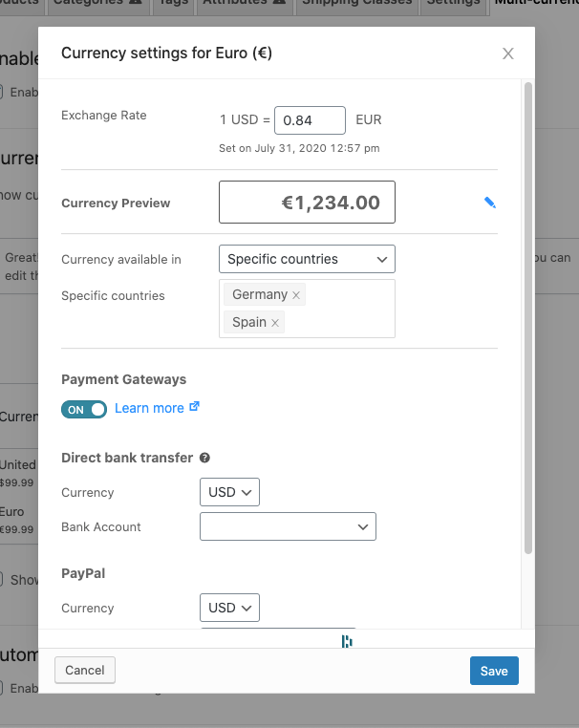
Task: Switch to the Settings tab
Action: point(454,5)
